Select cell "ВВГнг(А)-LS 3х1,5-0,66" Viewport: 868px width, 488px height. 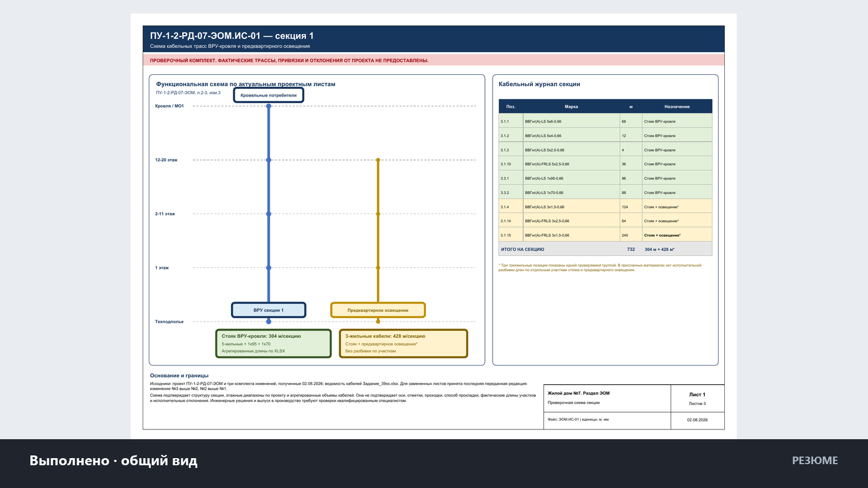[x=572, y=207]
